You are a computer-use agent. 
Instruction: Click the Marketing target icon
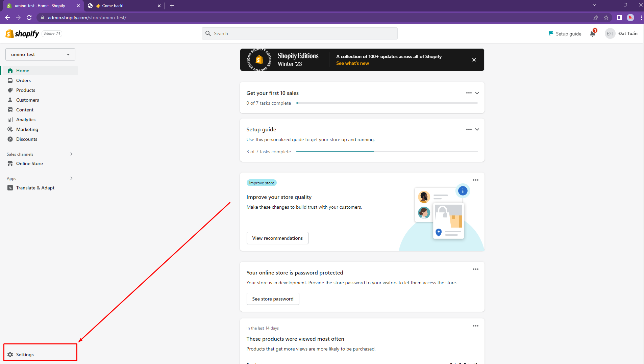coord(10,129)
